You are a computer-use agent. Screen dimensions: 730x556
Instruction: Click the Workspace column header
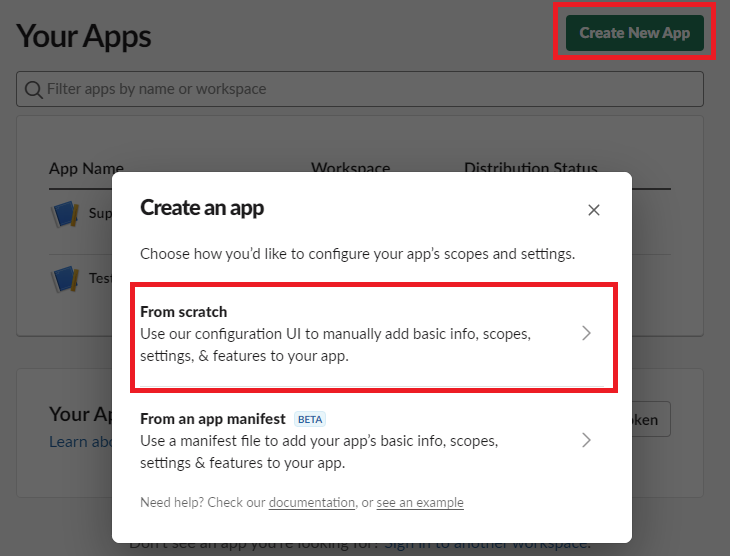(351, 167)
